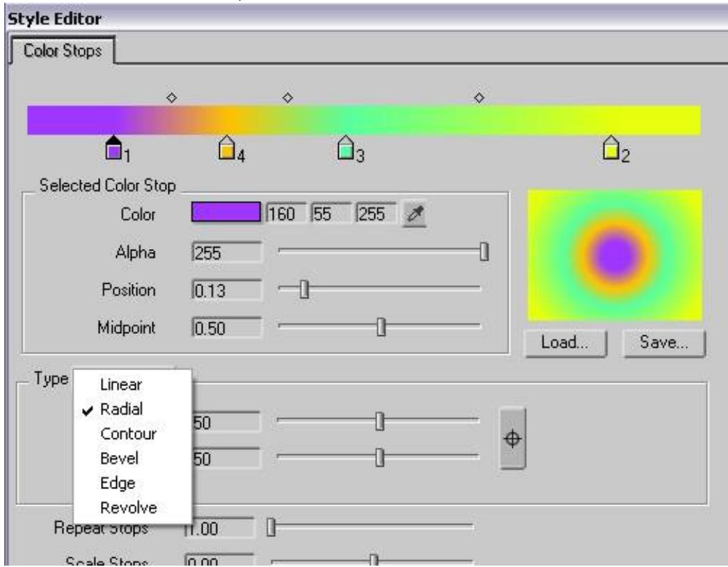This screenshot has height=567, width=728.
Task: Switch to the Color Stops tab
Action: 63,50
